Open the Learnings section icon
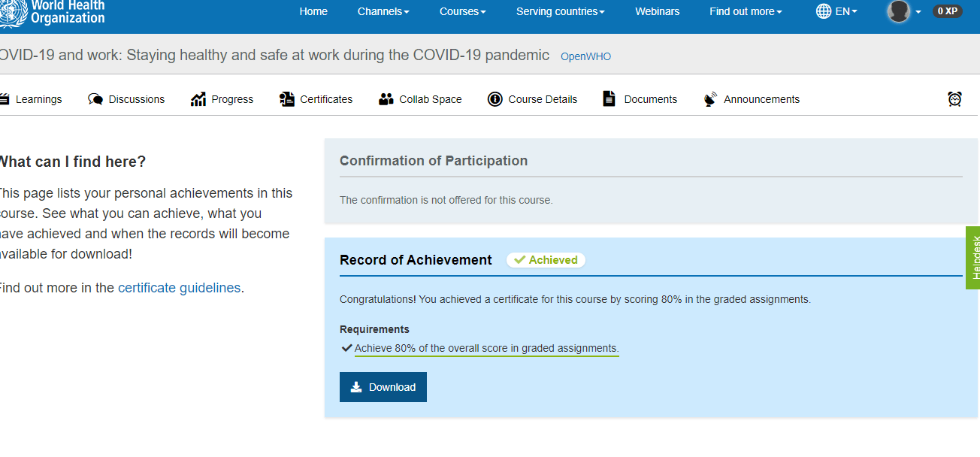Image resolution: width=980 pixels, height=457 pixels. pyautogui.click(x=6, y=98)
